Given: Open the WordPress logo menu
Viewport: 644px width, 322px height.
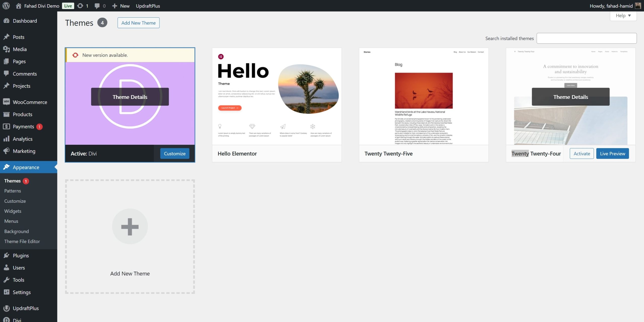Looking at the screenshot, I should point(6,6).
